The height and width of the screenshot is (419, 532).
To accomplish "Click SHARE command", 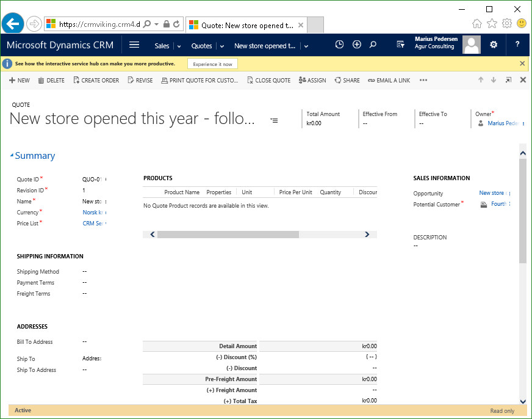I will (347, 81).
